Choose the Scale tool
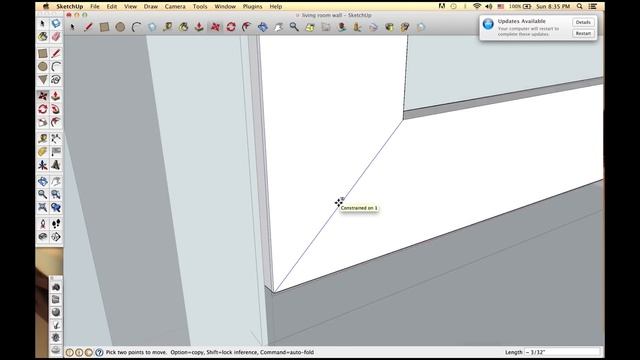The image size is (640, 360). 42,122
